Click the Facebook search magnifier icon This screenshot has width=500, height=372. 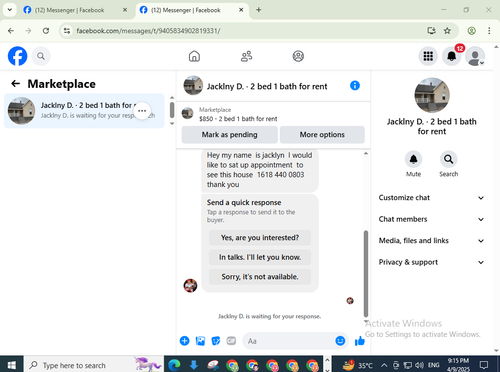[x=41, y=56]
